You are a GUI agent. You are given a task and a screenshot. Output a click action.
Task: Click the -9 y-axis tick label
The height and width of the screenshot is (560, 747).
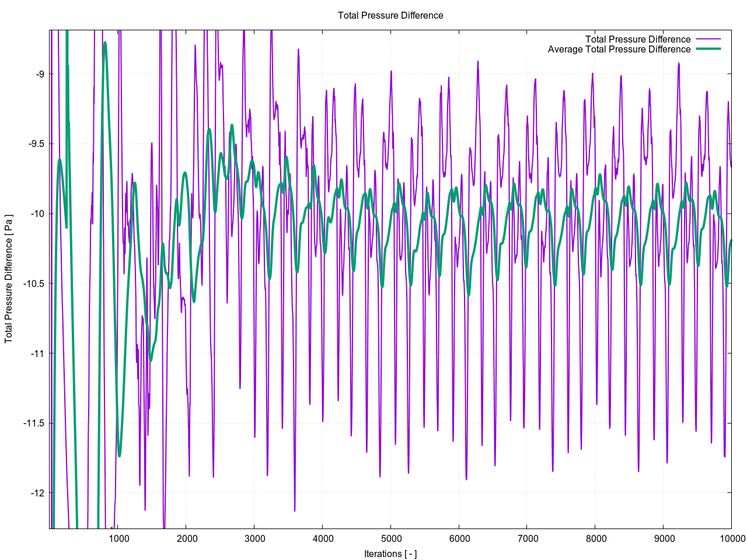tap(40, 74)
